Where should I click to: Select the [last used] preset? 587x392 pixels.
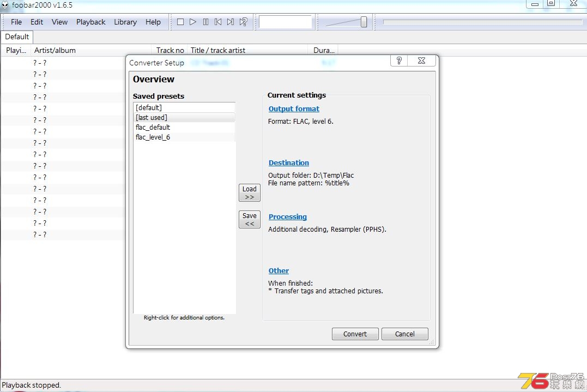[184, 118]
